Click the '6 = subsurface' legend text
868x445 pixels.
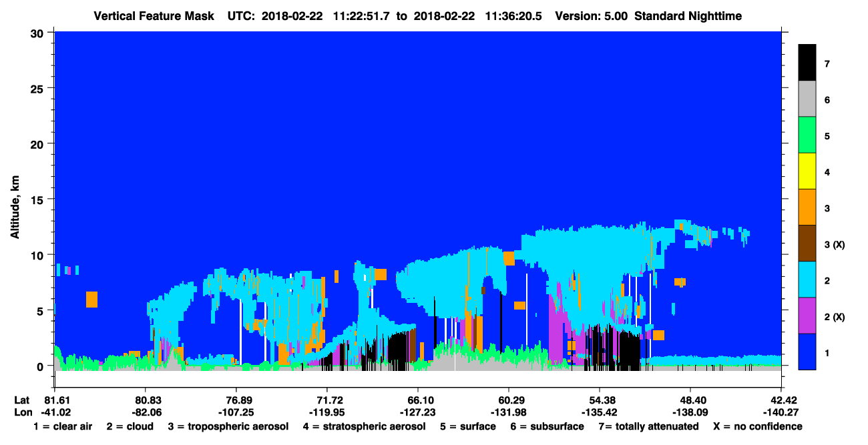[x=546, y=426]
